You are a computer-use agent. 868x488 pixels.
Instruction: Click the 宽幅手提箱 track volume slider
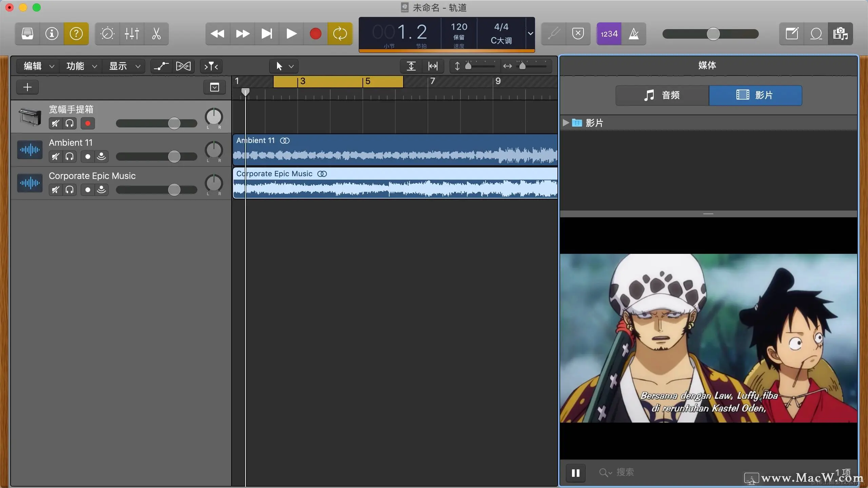click(157, 123)
